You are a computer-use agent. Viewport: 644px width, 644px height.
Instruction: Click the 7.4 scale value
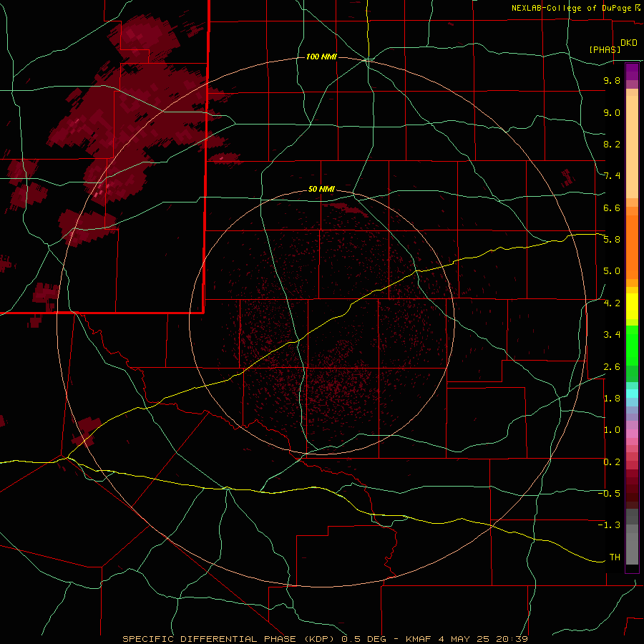point(612,176)
